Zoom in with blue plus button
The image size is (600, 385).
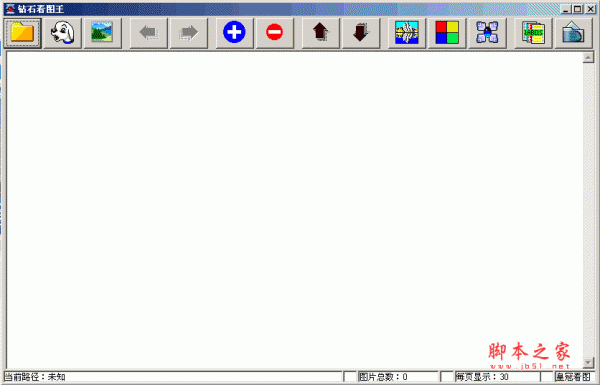pos(235,33)
